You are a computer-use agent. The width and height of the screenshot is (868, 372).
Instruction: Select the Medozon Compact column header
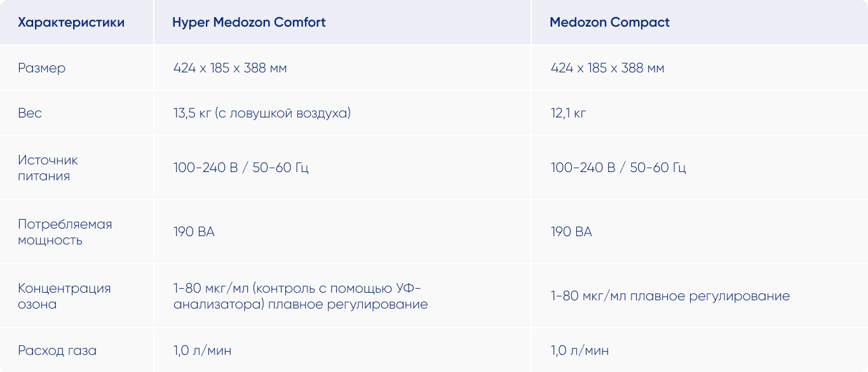(x=609, y=23)
